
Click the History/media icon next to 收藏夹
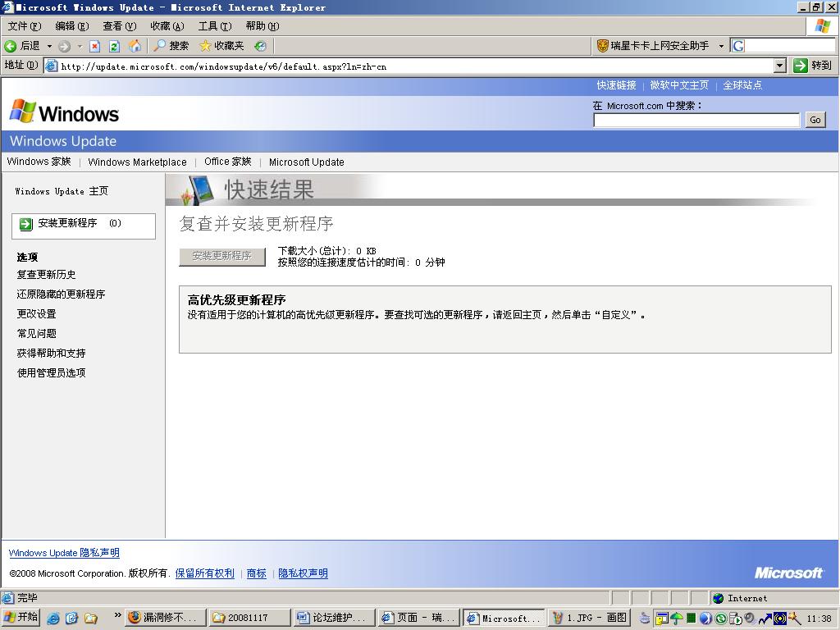coord(260,46)
